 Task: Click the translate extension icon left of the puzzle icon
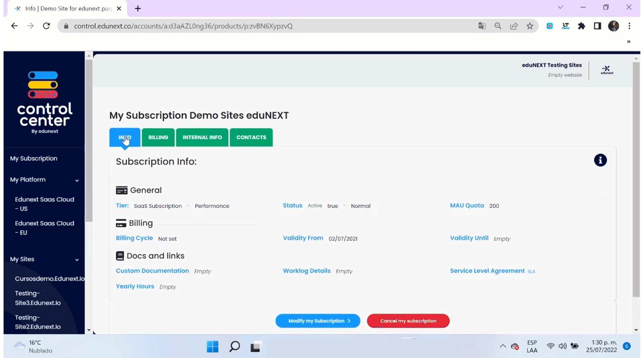click(x=566, y=26)
